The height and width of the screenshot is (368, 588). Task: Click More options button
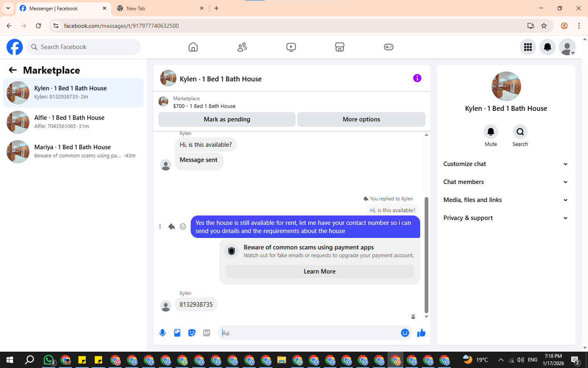[x=361, y=119]
